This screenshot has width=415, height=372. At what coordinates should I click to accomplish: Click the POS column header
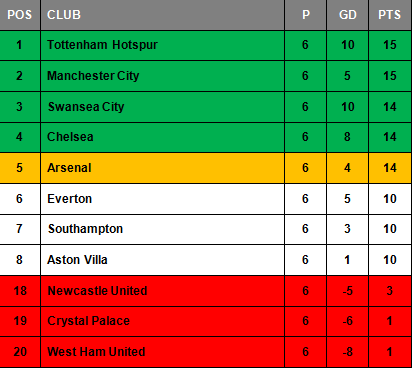[x=20, y=15]
